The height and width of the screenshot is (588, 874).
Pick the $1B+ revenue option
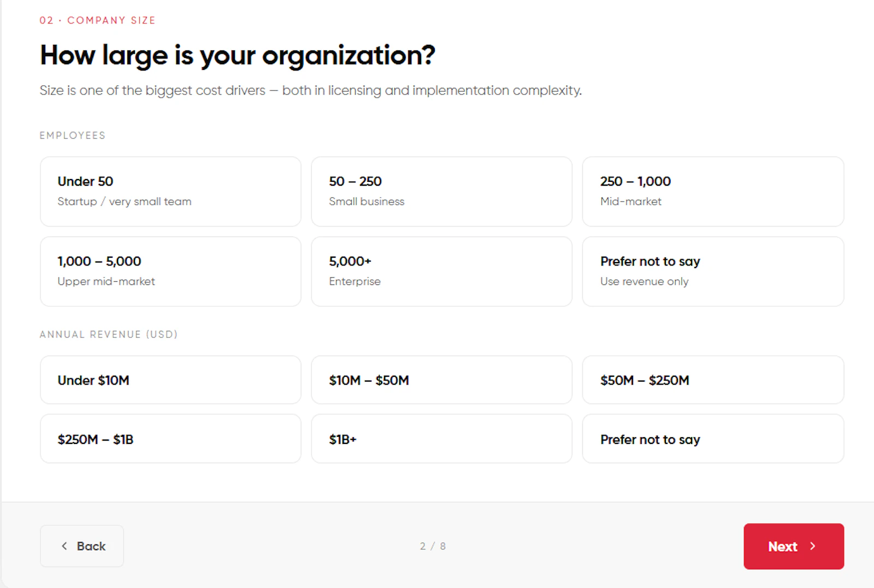441,438
